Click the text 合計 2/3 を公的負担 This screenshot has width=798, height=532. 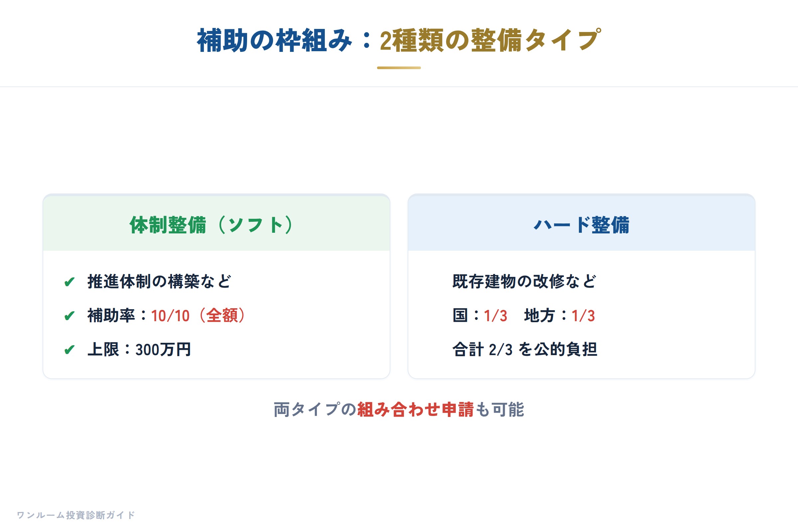coord(525,349)
